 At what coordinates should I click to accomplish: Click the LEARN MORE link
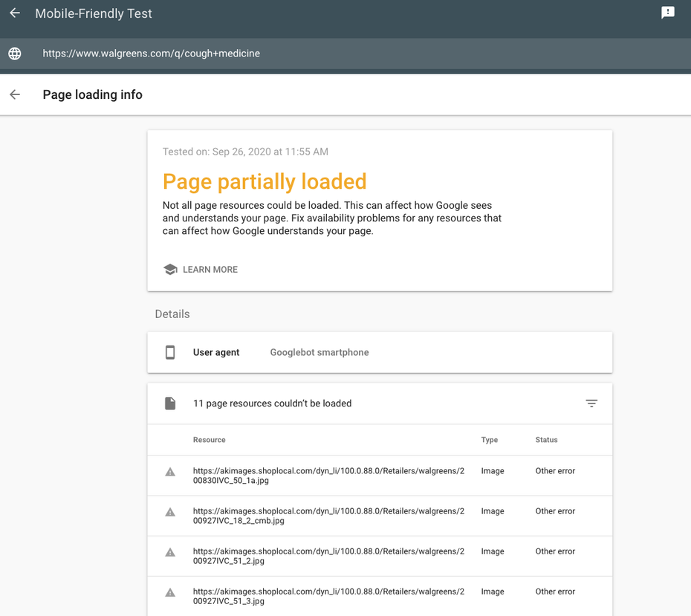pos(210,270)
